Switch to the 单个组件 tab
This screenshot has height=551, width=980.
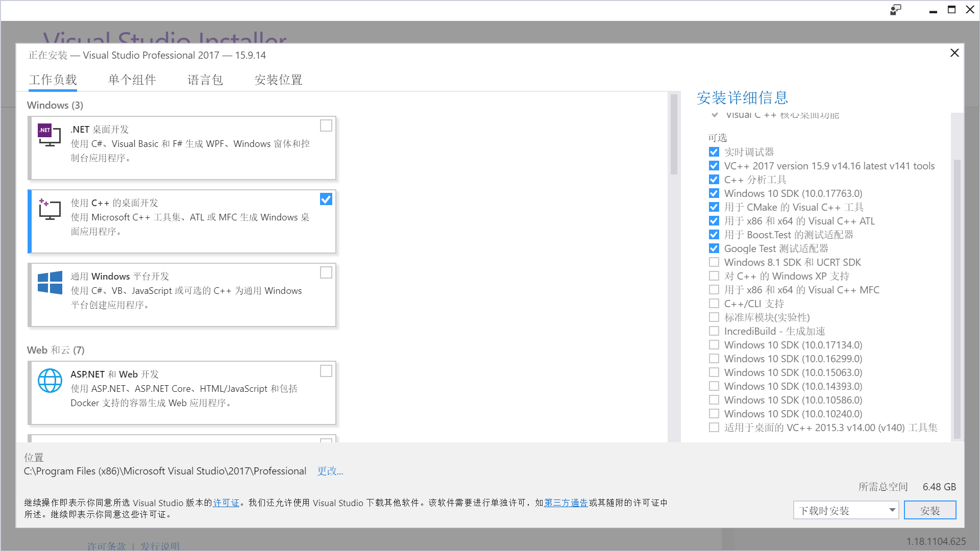(132, 80)
